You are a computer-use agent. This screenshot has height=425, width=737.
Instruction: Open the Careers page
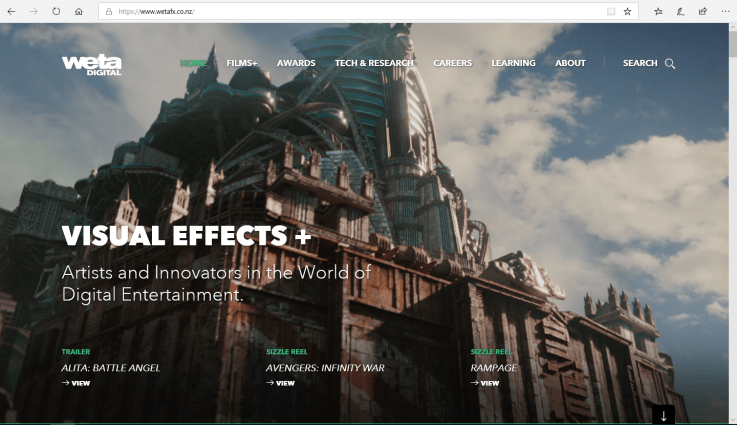(x=452, y=63)
